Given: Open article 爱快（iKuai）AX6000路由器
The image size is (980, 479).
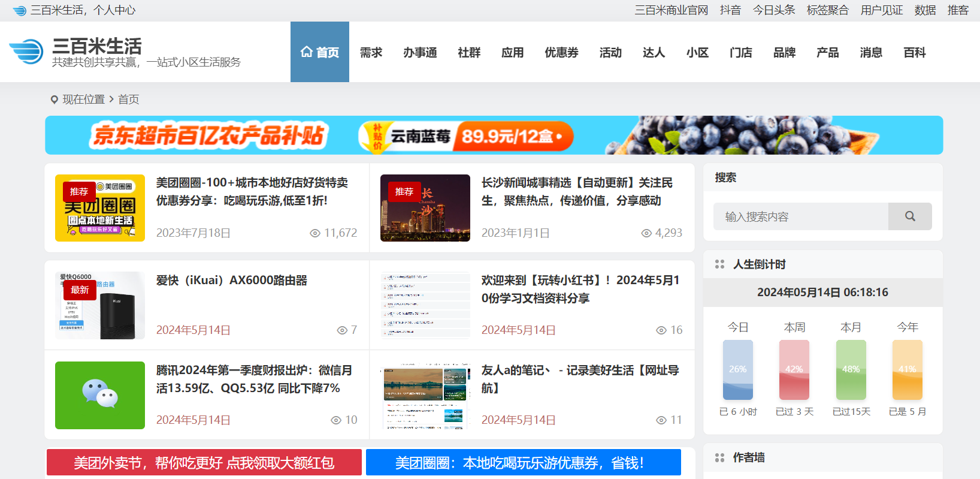Looking at the screenshot, I should (x=232, y=281).
